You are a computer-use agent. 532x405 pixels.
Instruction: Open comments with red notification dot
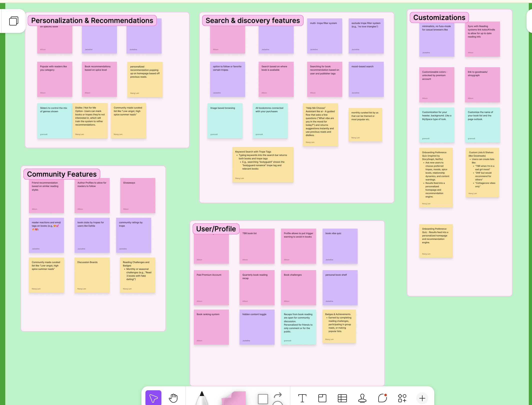382,398
